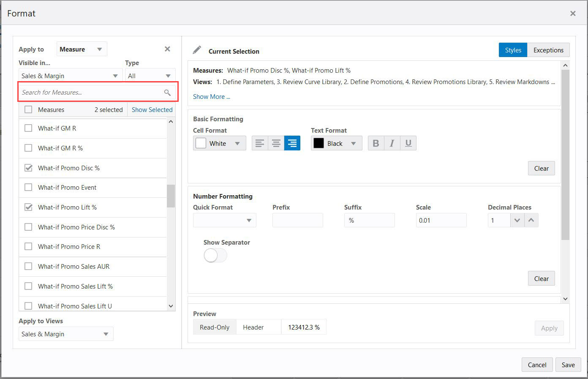Viewport: 588px width, 379px height.
Task: Close the Format dialog
Action: point(573,14)
